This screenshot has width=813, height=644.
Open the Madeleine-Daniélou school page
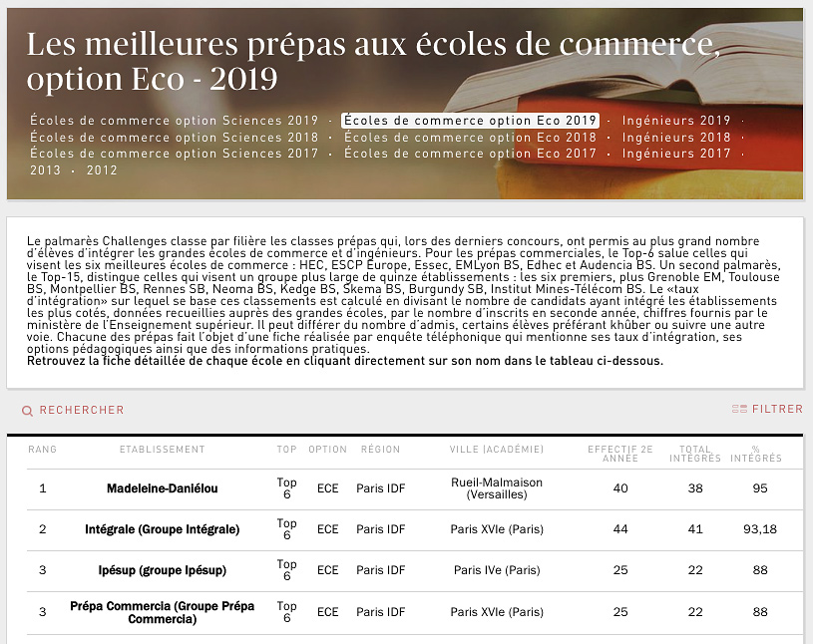(163, 488)
